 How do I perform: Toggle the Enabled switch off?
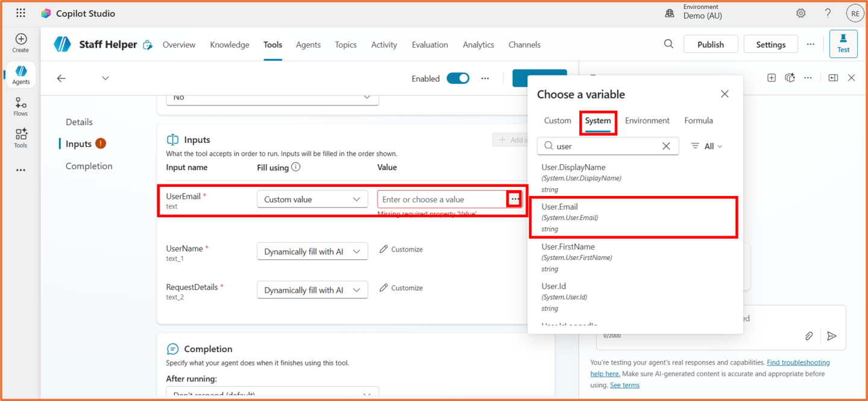click(x=458, y=78)
